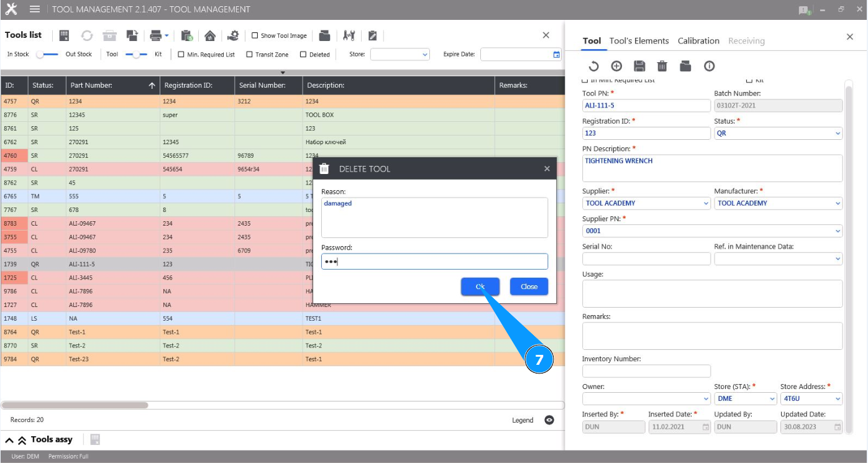Click the printer icon in Tools list toolbar
The width and height of the screenshot is (868, 463).
156,35
